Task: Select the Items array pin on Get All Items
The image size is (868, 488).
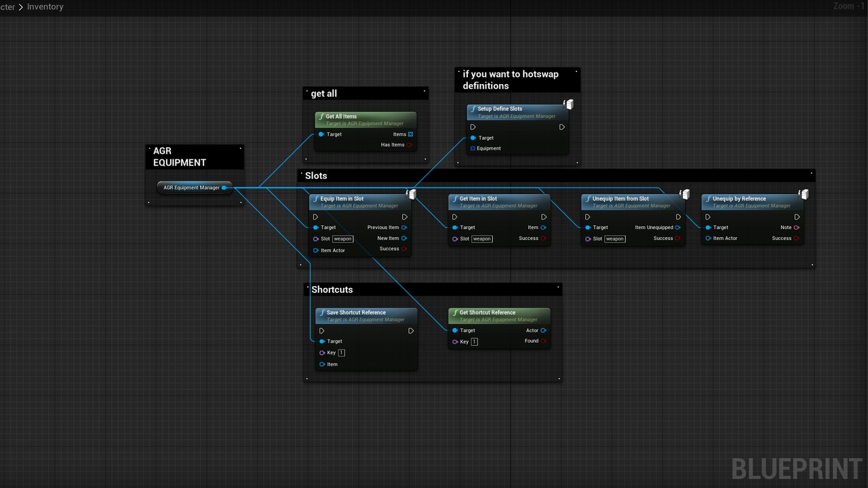Action: pos(410,134)
